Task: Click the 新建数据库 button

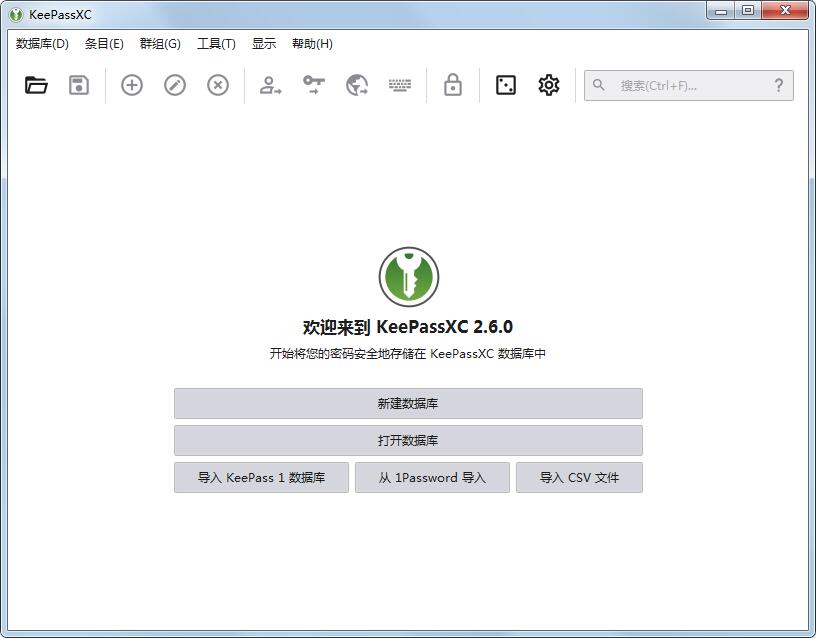Action: coord(408,403)
